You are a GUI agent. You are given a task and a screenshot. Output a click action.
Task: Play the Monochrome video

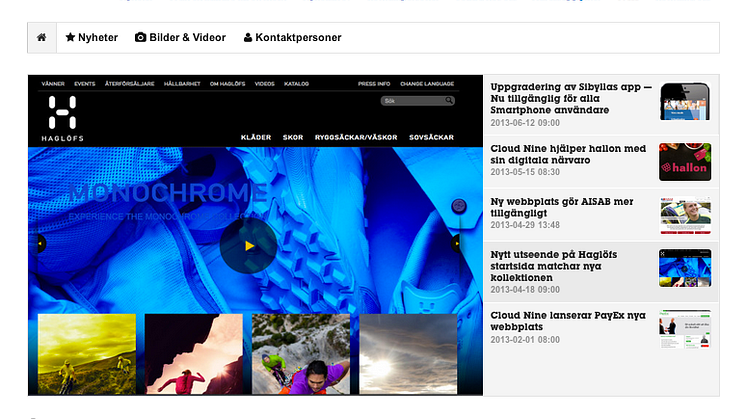248,245
